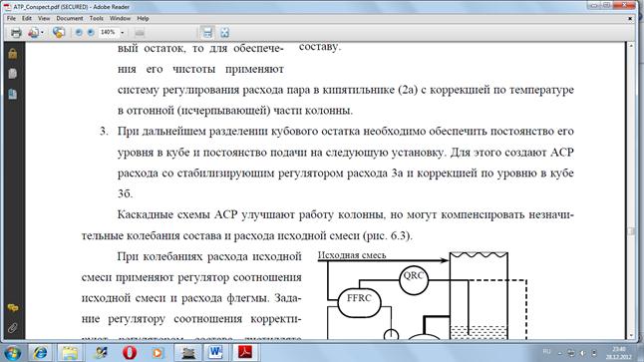Close the document with menu-bar X
Image resolution: width=644 pixels, height=362 pixels.
(630, 19)
